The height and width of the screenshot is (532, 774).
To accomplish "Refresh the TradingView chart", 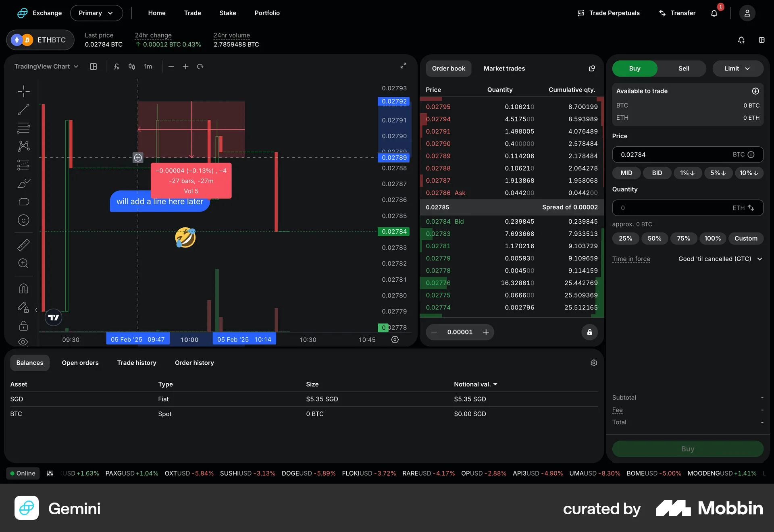I will [200, 66].
